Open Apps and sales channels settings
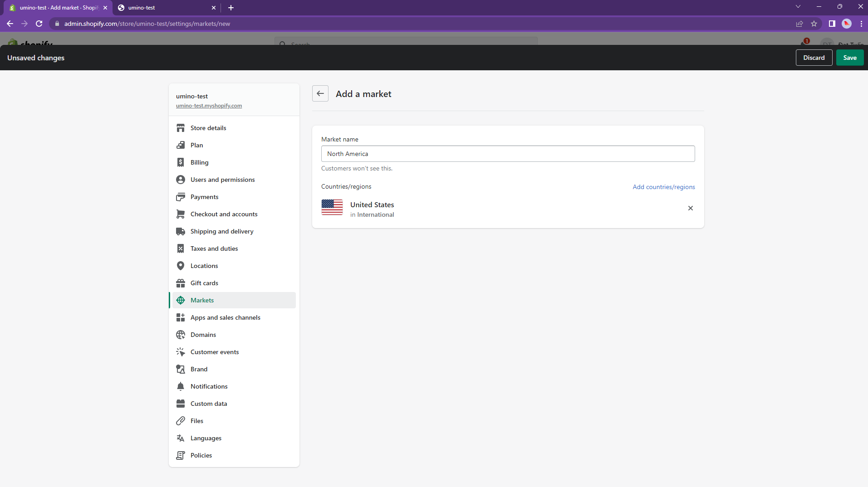868x487 pixels. pyautogui.click(x=234, y=317)
